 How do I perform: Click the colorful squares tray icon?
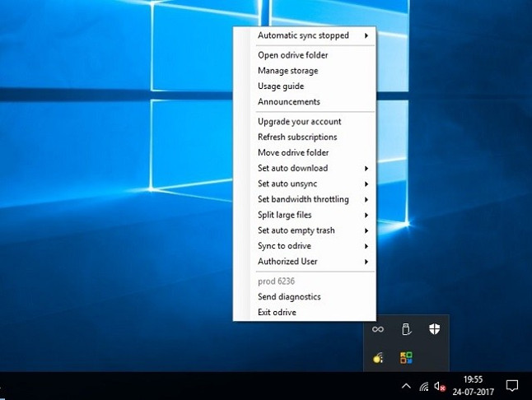[x=406, y=358]
